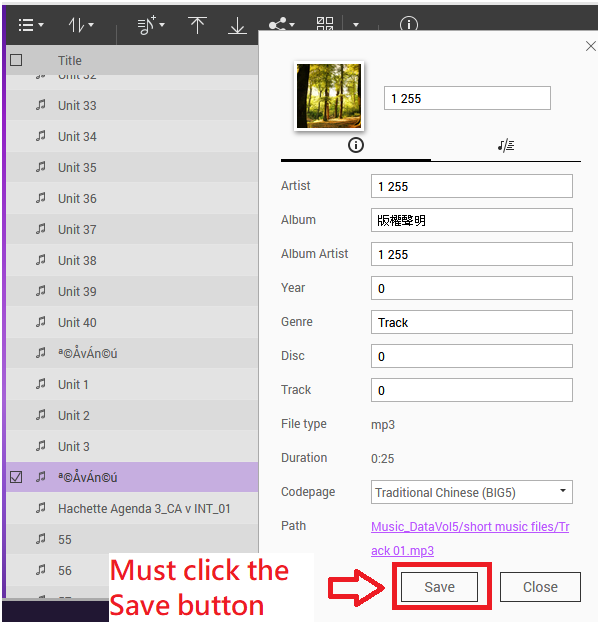600x624 pixels.
Task: Click the download arrow icon
Action: (x=237, y=25)
